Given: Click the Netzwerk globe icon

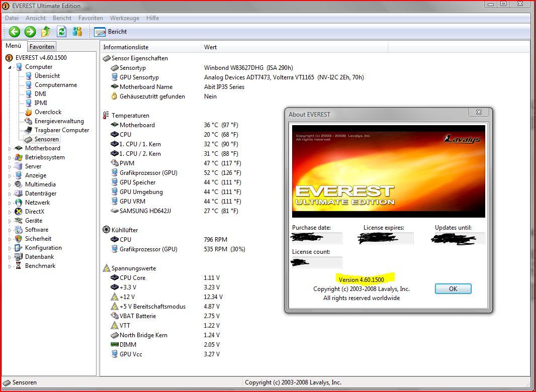Looking at the screenshot, I should click(x=19, y=203).
